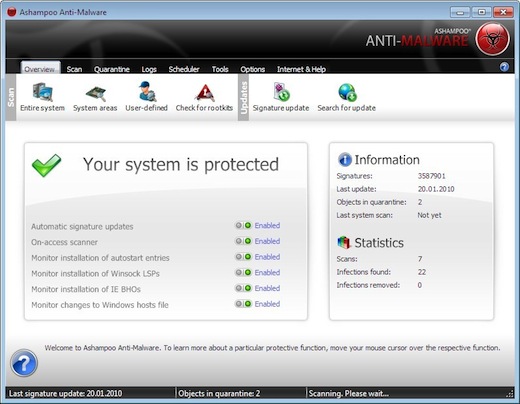Click the Ashampoo title bar app icon

(x=12, y=12)
